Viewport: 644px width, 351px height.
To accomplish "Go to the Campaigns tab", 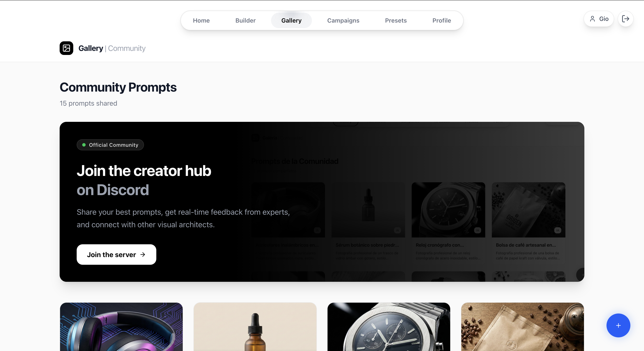I will [x=343, y=20].
